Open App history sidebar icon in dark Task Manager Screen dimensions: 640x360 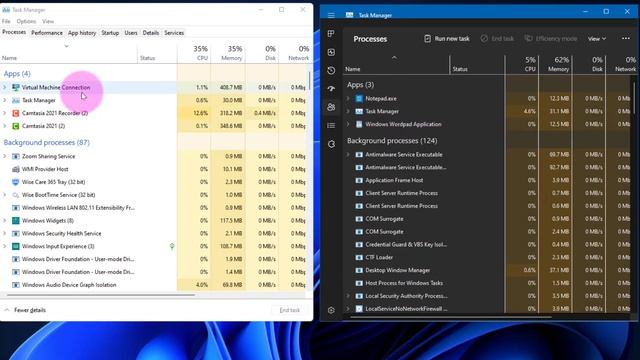pyautogui.click(x=331, y=70)
